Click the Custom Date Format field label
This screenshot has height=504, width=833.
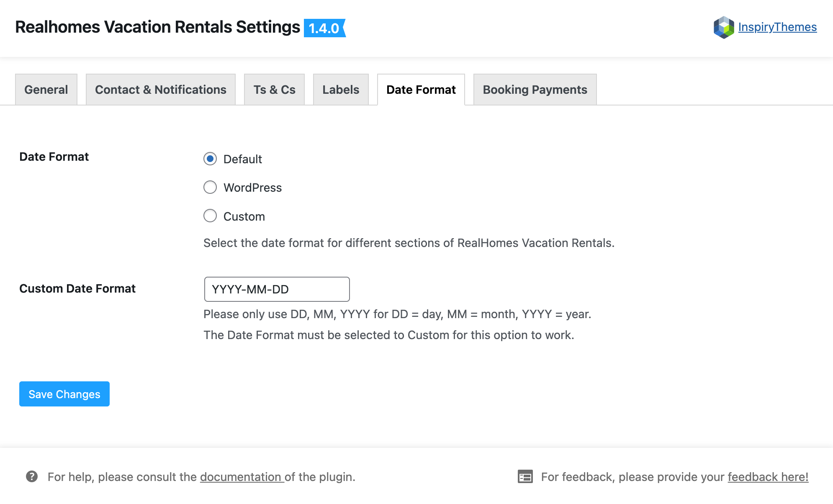(x=77, y=288)
